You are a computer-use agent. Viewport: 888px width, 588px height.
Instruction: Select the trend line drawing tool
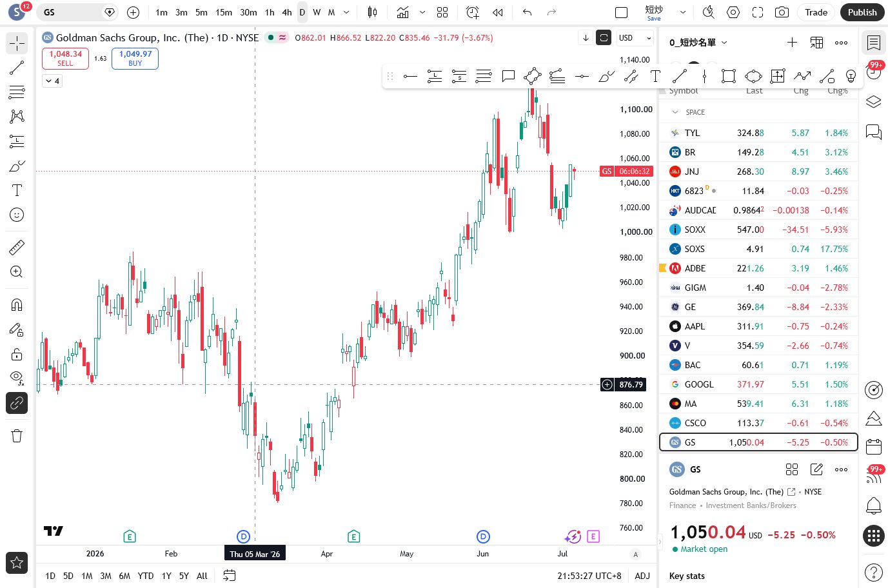click(x=17, y=68)
